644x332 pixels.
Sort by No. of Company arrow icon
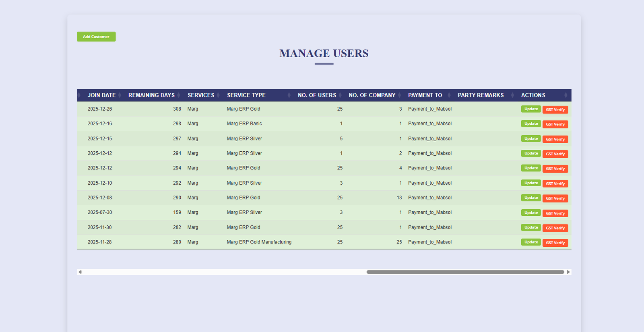[399, 95]
